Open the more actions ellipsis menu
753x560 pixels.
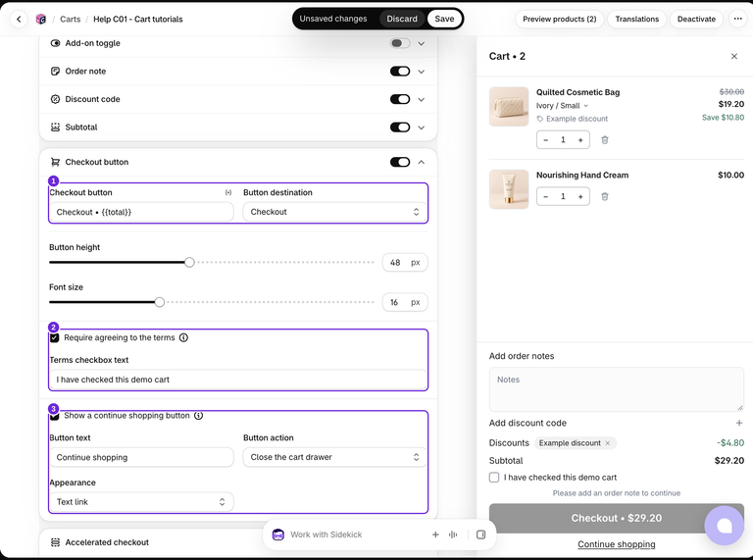click(737, 20)
